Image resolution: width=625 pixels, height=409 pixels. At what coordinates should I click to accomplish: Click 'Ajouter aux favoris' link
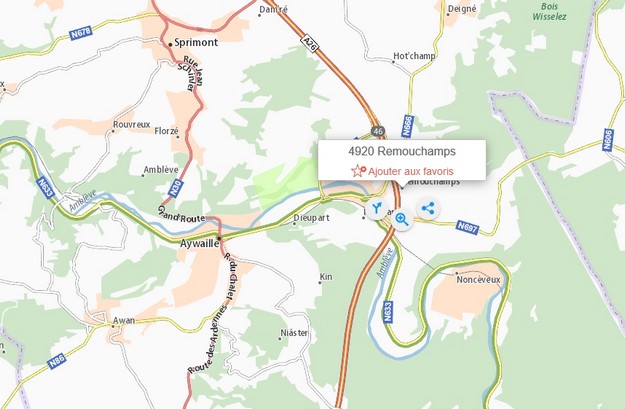[x=411, y=171]
